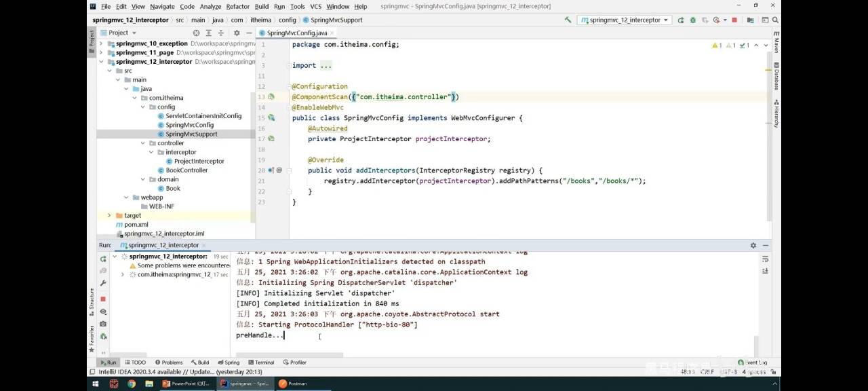Image resolution: width=868 pixels, height=391 pixels.
Task: Open the Problems tool window
Action: 169,362
